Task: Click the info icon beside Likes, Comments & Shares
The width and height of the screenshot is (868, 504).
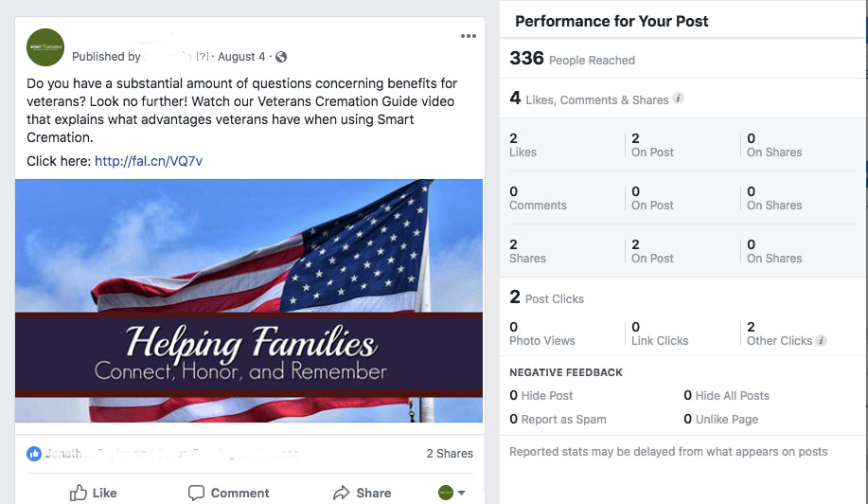Action: point(678,99)
